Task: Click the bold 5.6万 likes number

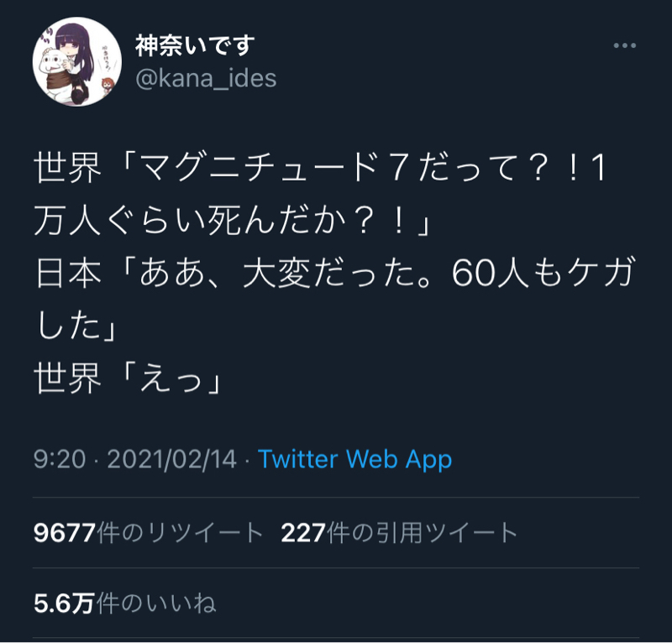Action: coord(64,604)
